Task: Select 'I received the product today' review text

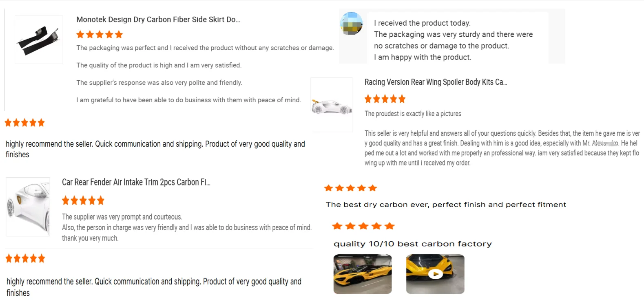Action: pos(422,23)
